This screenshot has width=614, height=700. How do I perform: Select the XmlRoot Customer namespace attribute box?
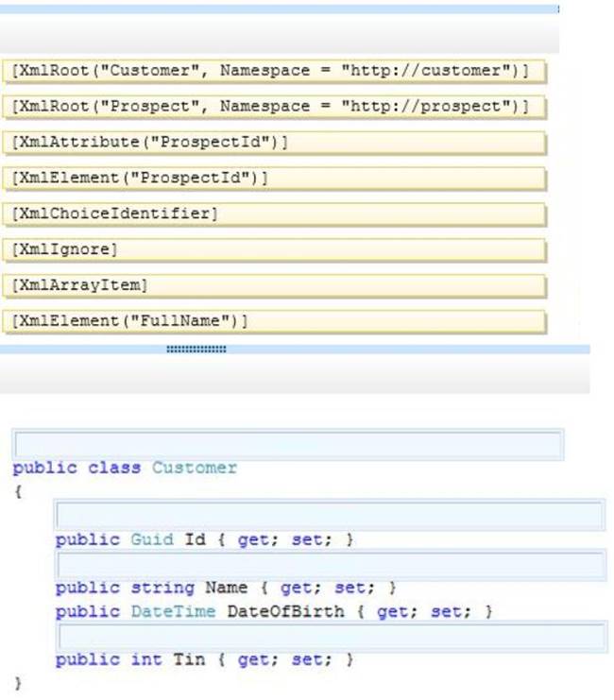coord(274,72)
